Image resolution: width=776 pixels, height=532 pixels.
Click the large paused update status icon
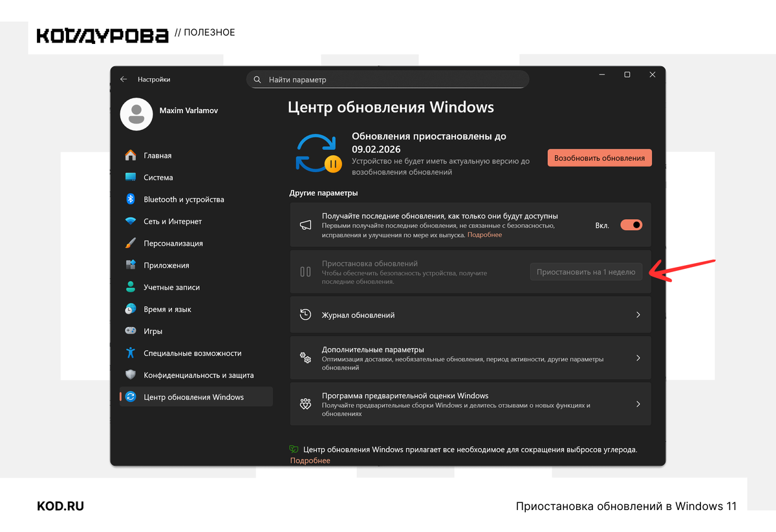318,153
